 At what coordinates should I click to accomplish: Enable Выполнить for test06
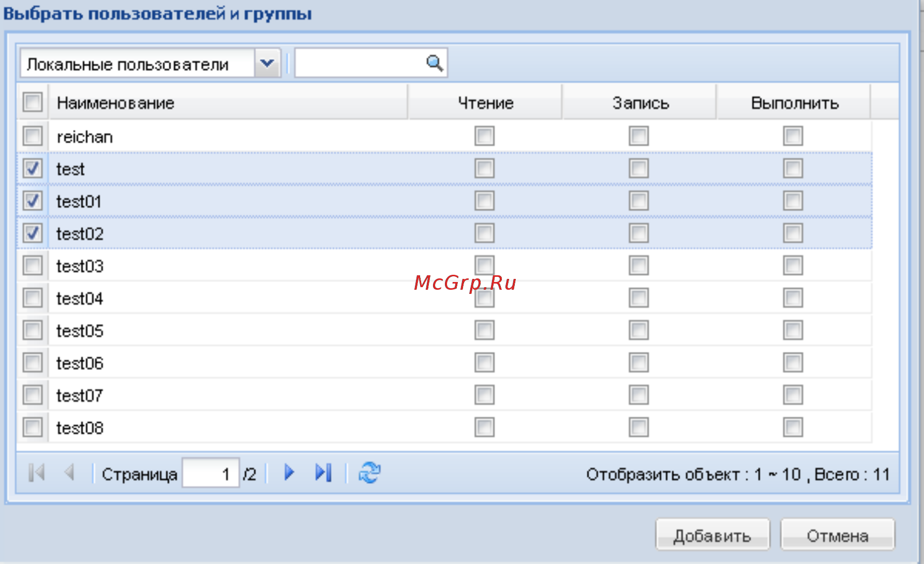coord(793,362)
